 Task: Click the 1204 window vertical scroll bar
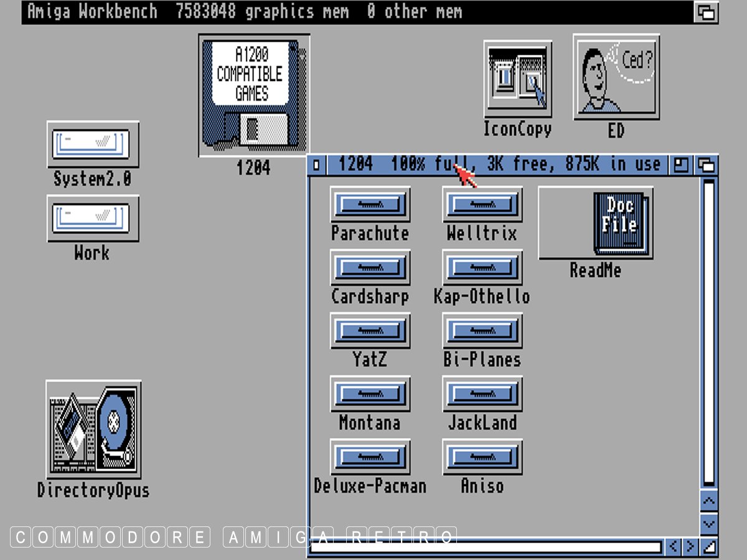pos(708,330)
